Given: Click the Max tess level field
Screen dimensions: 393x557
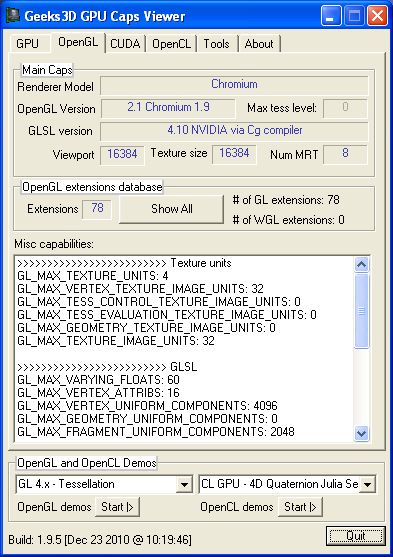Looking at the screenshot, I should pyautogui.click(x=345, y=108).
